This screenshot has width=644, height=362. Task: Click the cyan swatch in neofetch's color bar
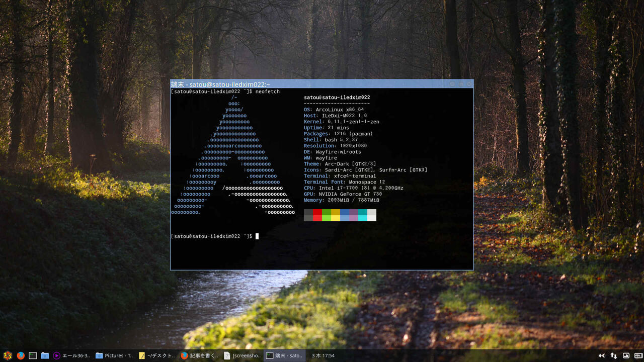[x=363, y=215]
